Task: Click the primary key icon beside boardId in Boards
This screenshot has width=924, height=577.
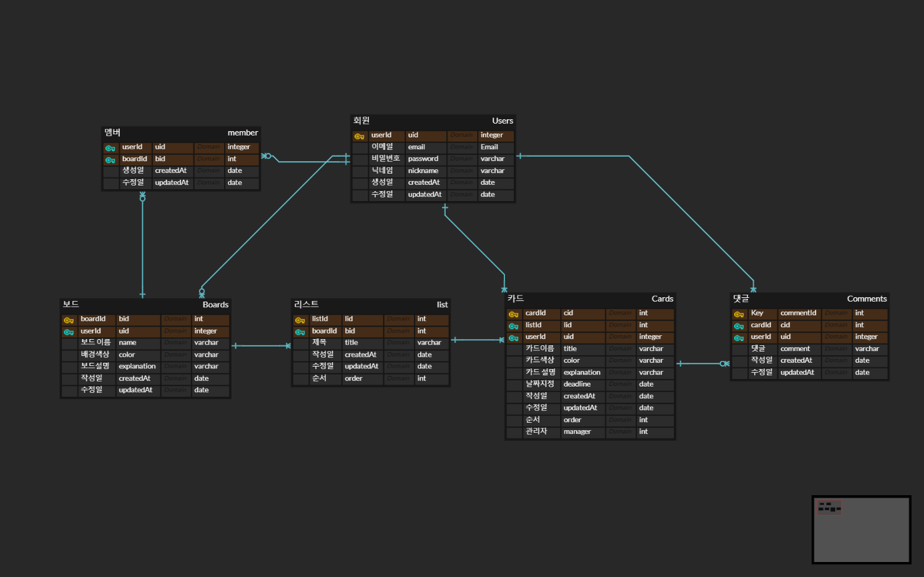Action: tap(69, 320)
